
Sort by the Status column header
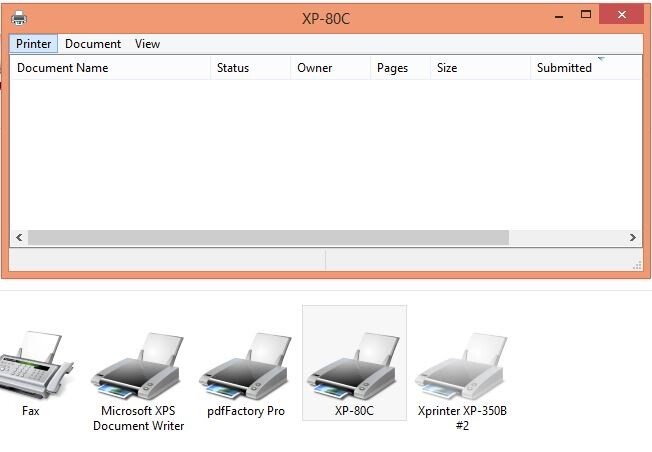(x=250, y=67)
